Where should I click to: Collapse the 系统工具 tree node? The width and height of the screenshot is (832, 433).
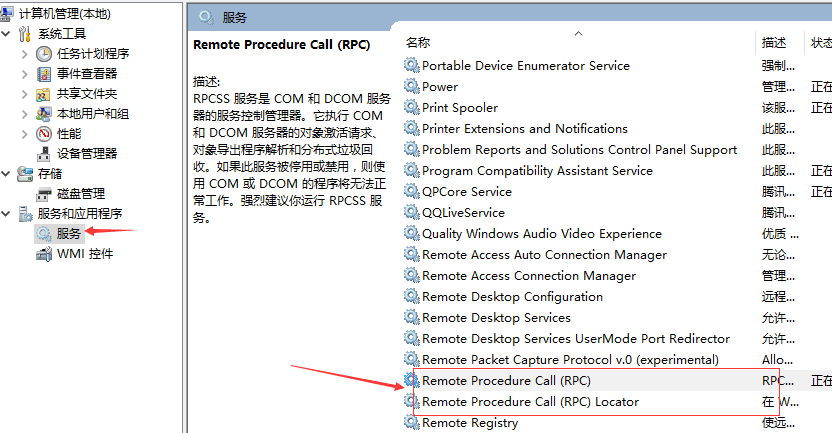pos(8,34)
